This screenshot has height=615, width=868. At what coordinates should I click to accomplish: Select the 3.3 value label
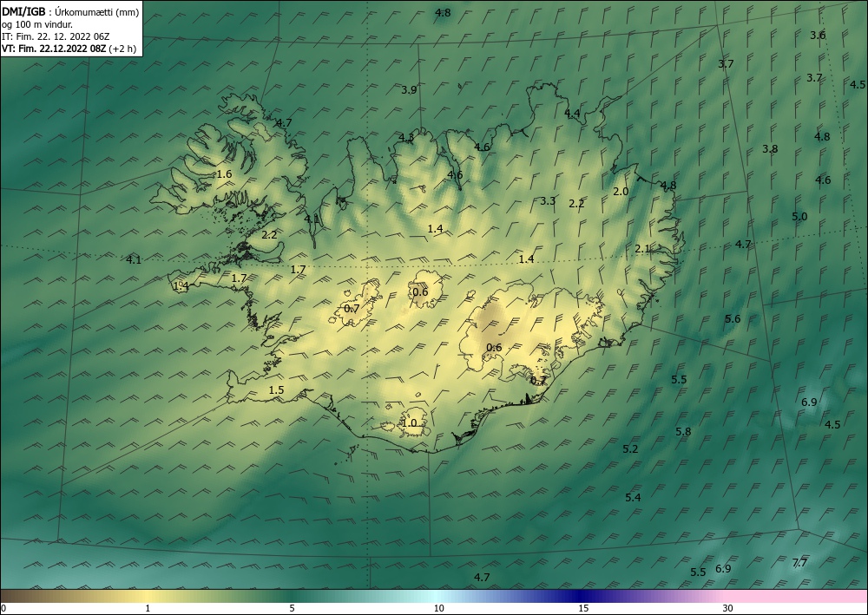pyautogui.click(x=548, y=200)
